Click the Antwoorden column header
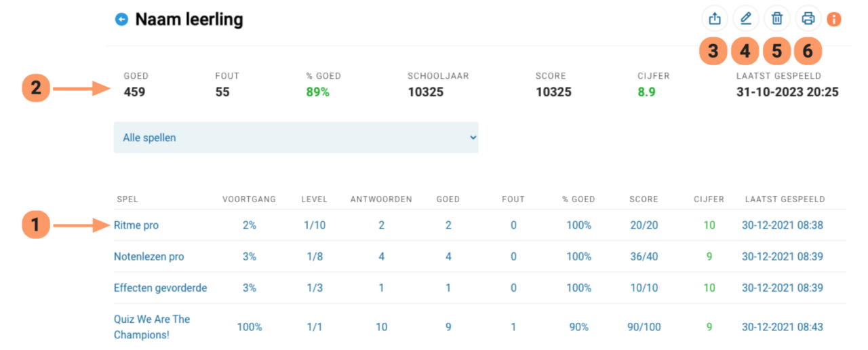This screenshot has width=868, height=350. pos(381,199)
